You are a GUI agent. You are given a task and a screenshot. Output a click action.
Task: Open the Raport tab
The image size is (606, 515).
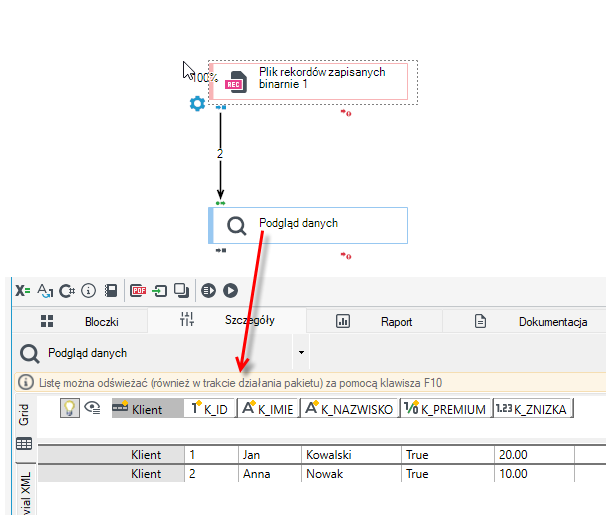pyautogui.click(x=374, y=321)
